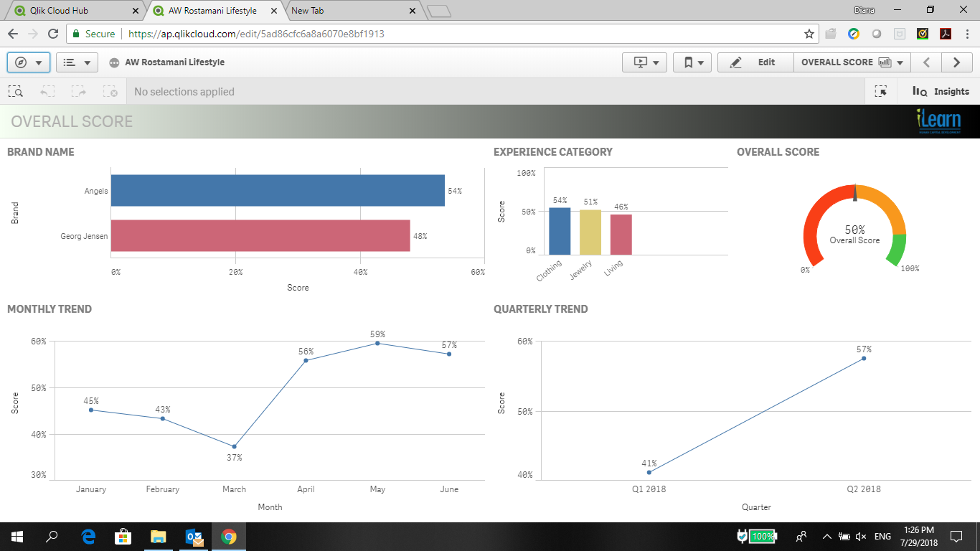Open the Insights advisor
Image resolution: width=980 pixels, height=551 pixels.
[940, 91]
